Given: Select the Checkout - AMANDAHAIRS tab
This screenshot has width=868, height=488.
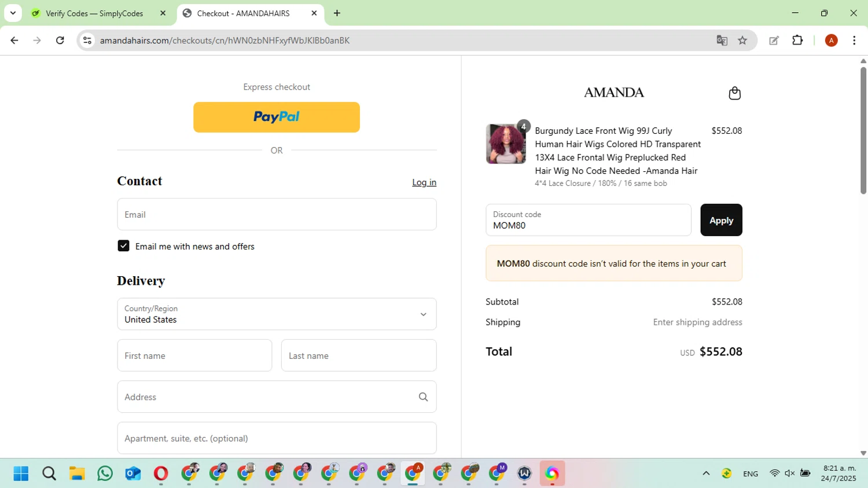Looking at the screenshot, I should tap(243, 13).
